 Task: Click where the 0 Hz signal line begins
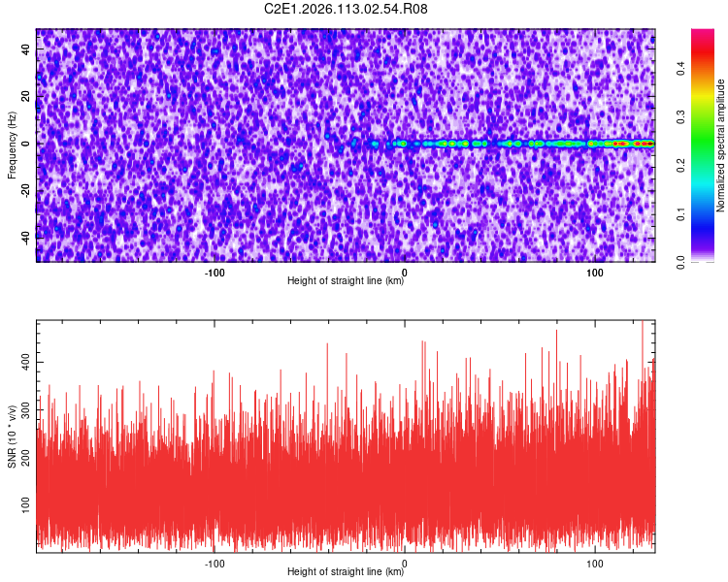coord(375,145)
